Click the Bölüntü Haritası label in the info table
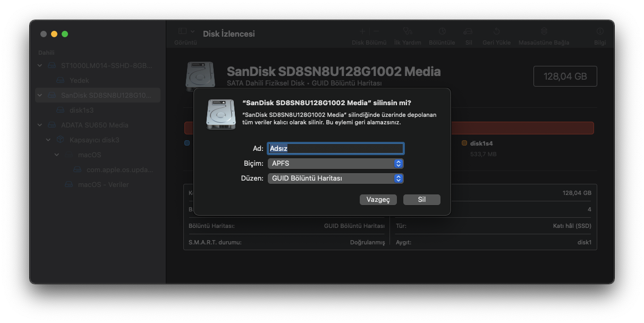 pyautogui.click(x=211, y=226)
